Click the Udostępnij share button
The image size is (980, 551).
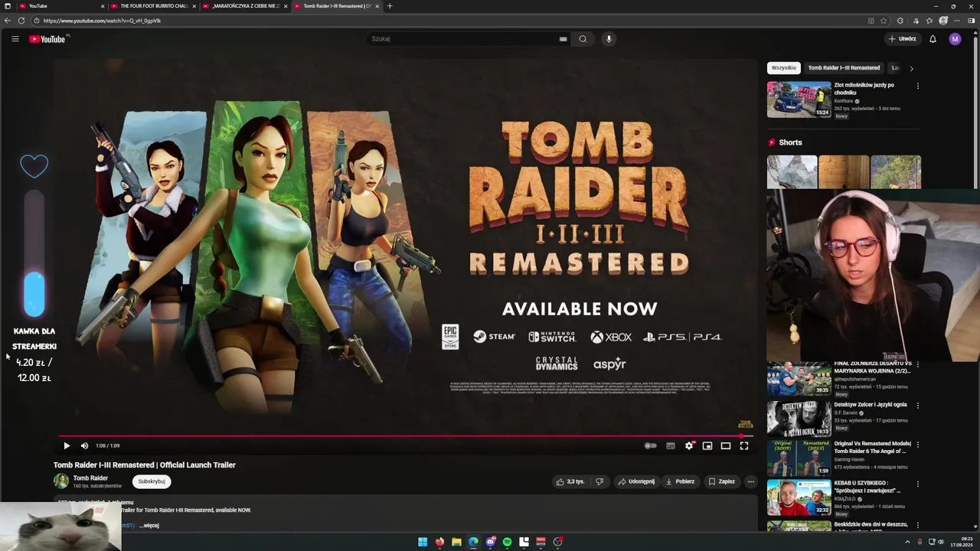(636, 481)
